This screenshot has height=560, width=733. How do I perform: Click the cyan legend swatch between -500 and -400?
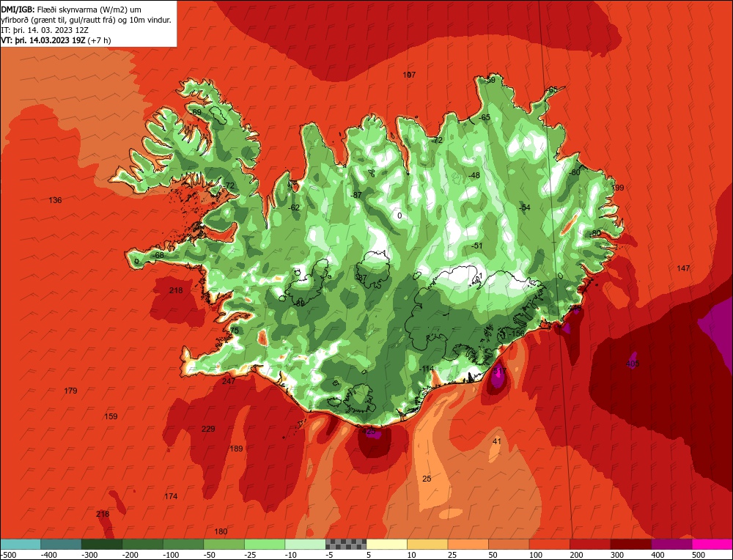coord(21,544)
